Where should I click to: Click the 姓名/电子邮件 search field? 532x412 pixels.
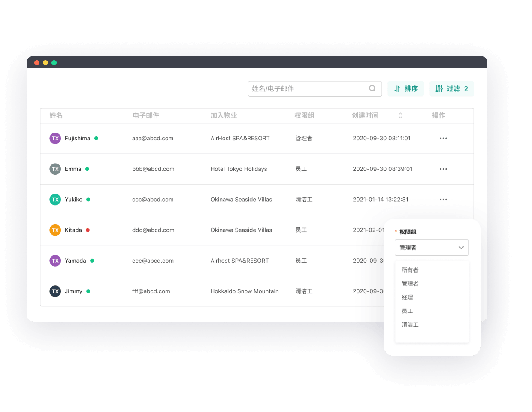point(305,89)
